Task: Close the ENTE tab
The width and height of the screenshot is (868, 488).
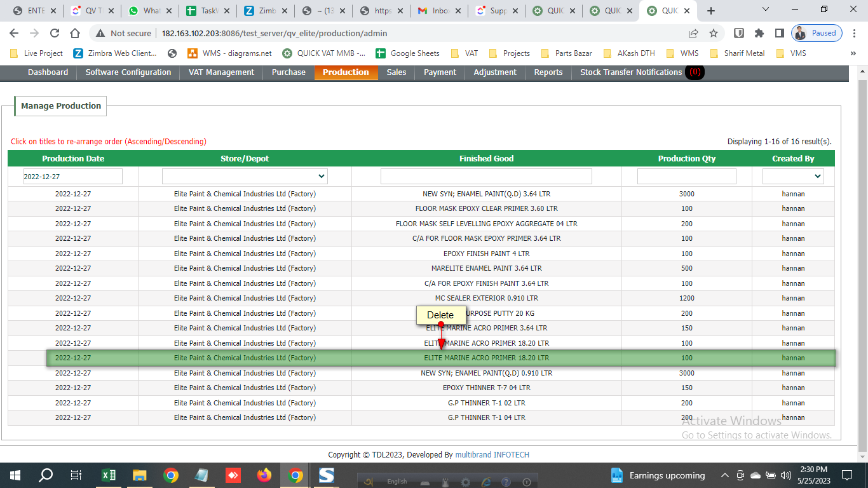Action: click(52, 11)
